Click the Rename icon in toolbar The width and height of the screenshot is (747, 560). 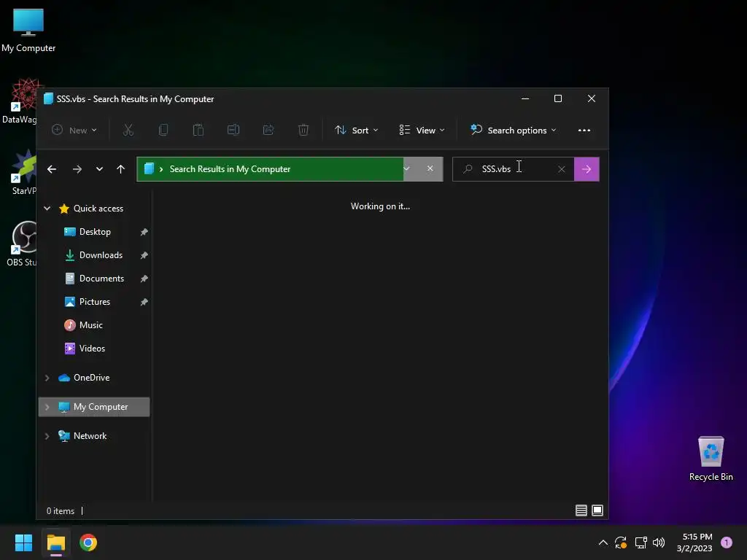click(233, 130)
